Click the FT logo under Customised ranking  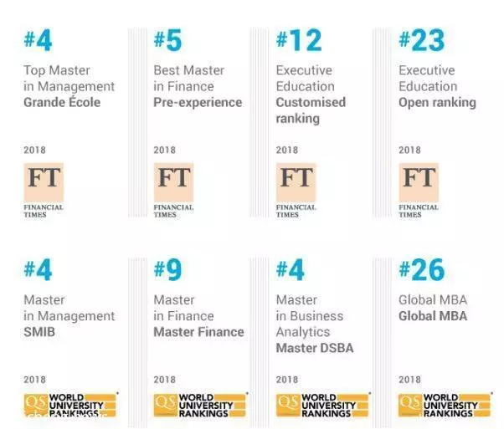point(296,191)
